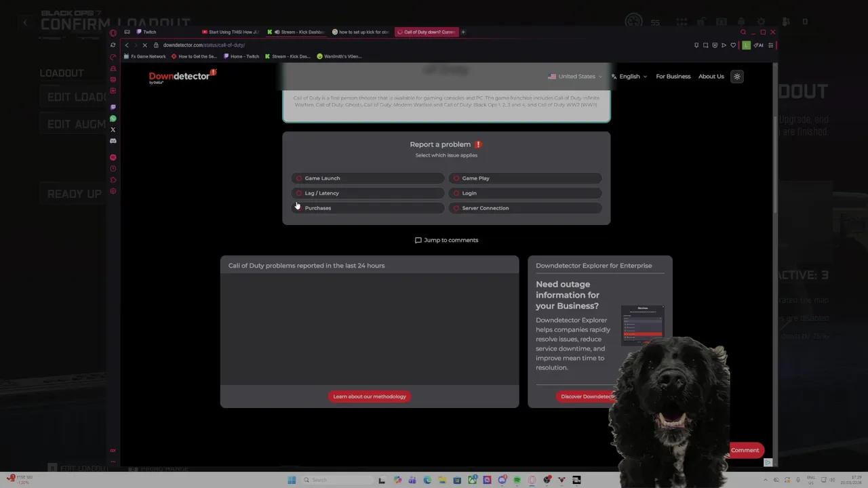868x488 pixels.
Task: Click the Downdetector logo
Action: [x=182, y=77]
